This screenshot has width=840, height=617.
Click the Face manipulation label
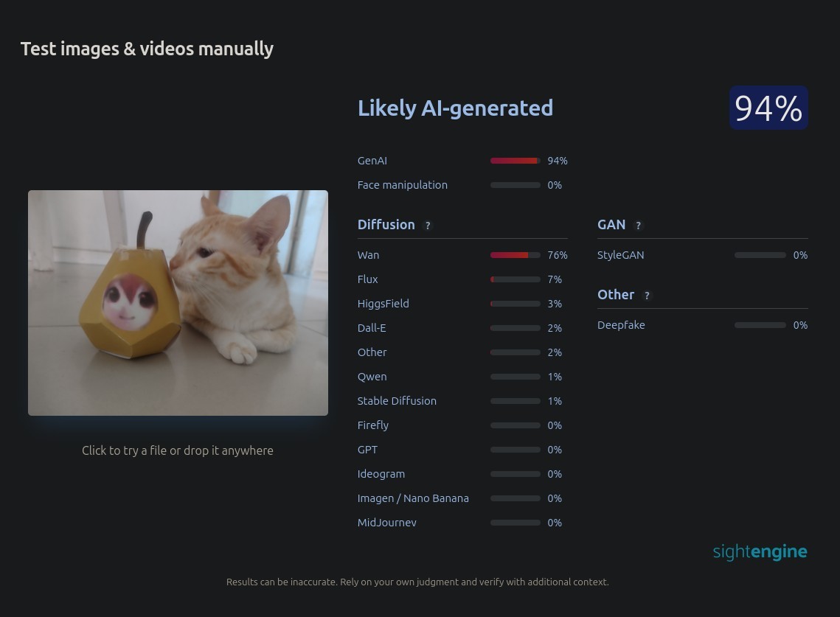tap(403, 185)
